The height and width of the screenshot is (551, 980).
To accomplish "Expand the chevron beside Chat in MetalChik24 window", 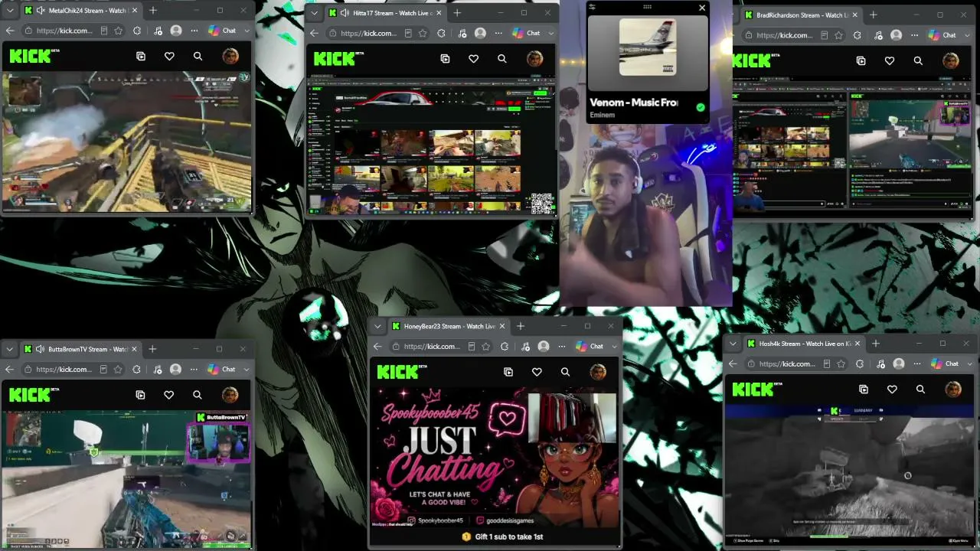I will click(x=247, y=31).
